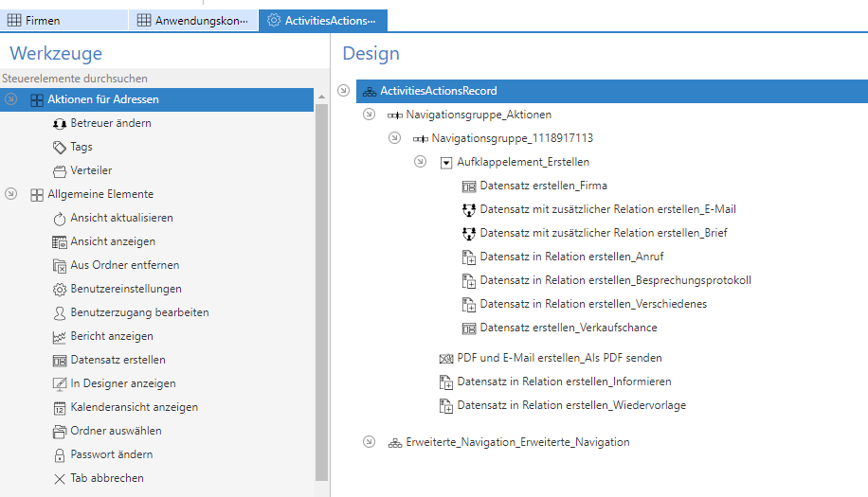The image size is (868, 497).
Task: Click the Benutzereinstellungen gear icon
Action: [59, 289]
